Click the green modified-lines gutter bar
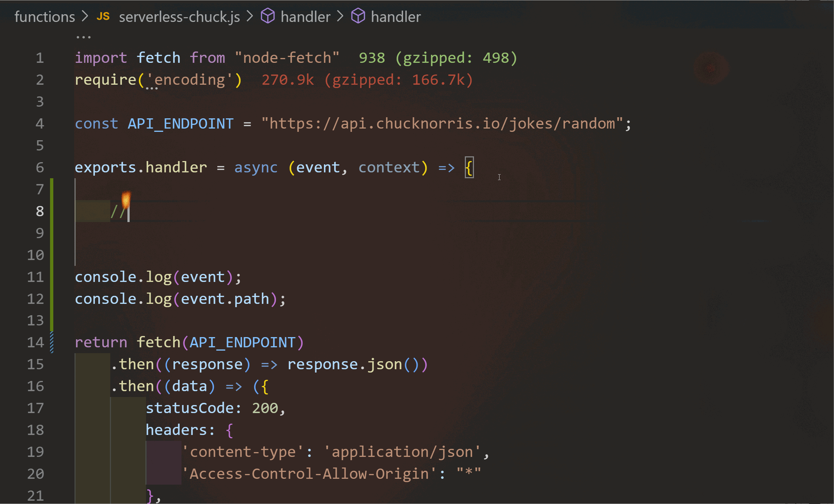The width and height of the screenshot is (834, 504). (52, 252)
